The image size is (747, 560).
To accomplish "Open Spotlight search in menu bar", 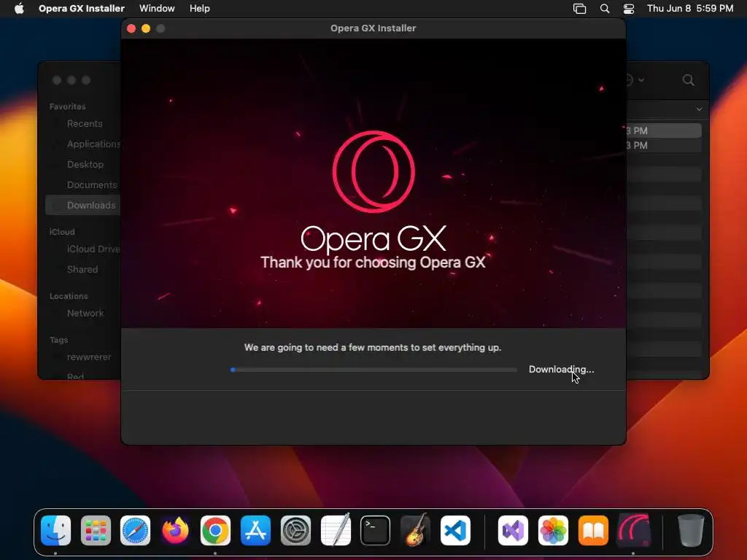I will [605, 9].
